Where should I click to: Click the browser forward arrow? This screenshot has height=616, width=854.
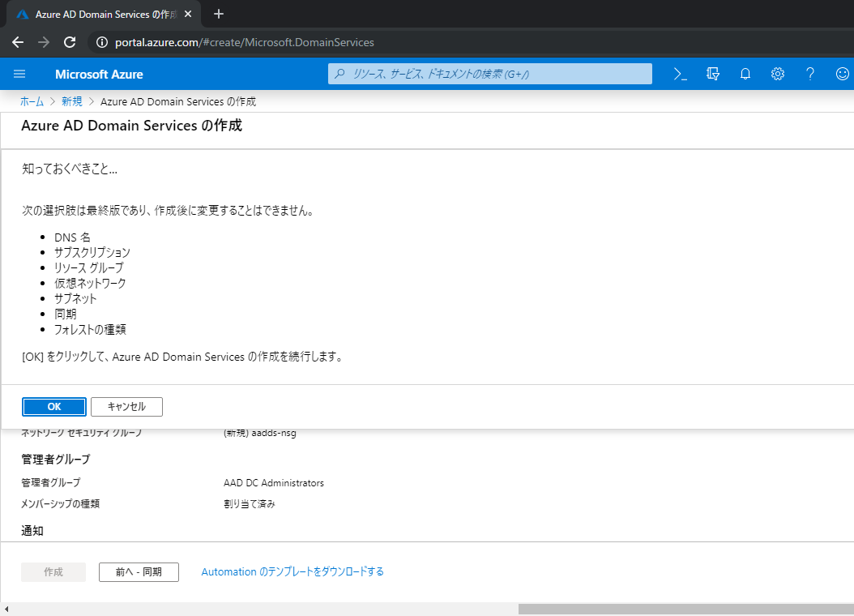pos(44,42)
